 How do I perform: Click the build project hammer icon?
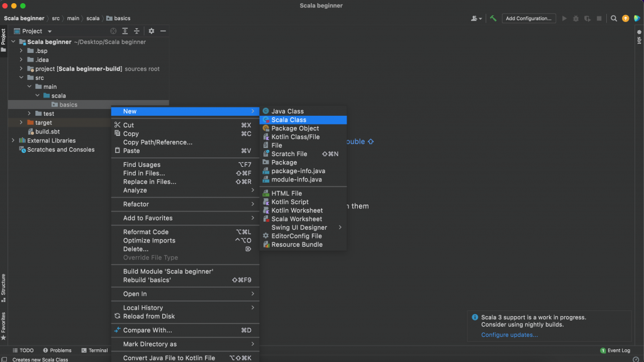(x=493, y=18)
